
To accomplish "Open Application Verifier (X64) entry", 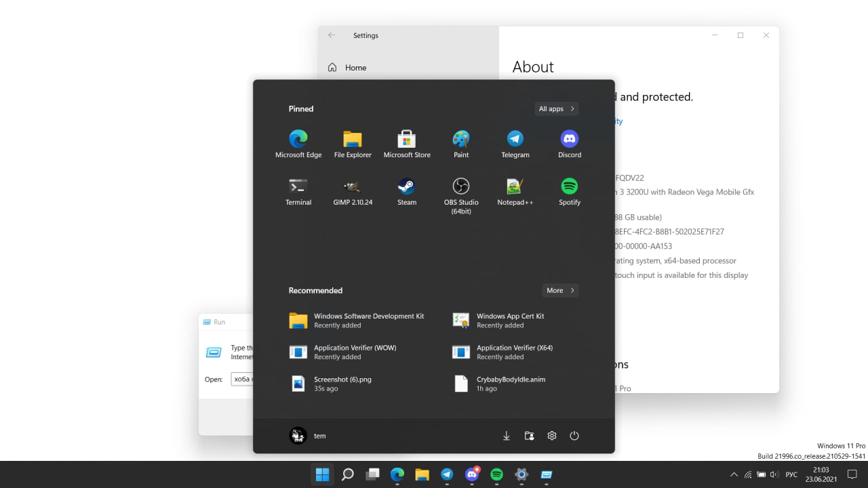I will [x=502, y=352].
